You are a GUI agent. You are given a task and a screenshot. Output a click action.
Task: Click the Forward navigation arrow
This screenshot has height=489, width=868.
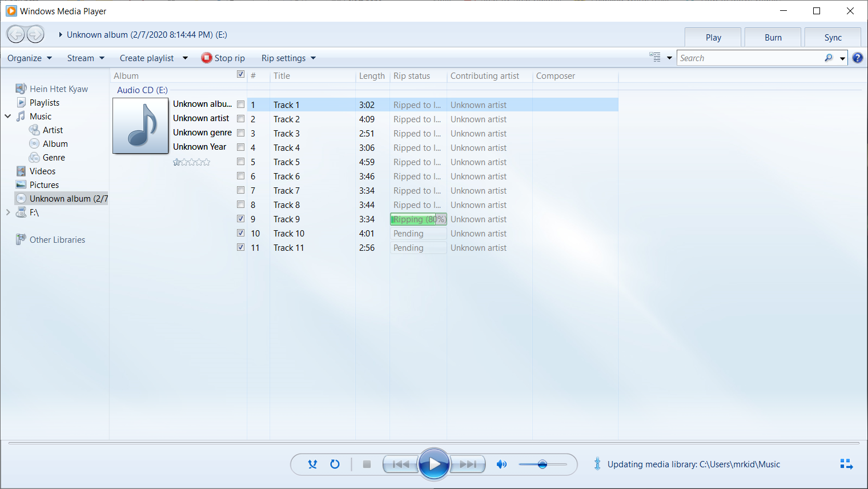click(35, 34)
